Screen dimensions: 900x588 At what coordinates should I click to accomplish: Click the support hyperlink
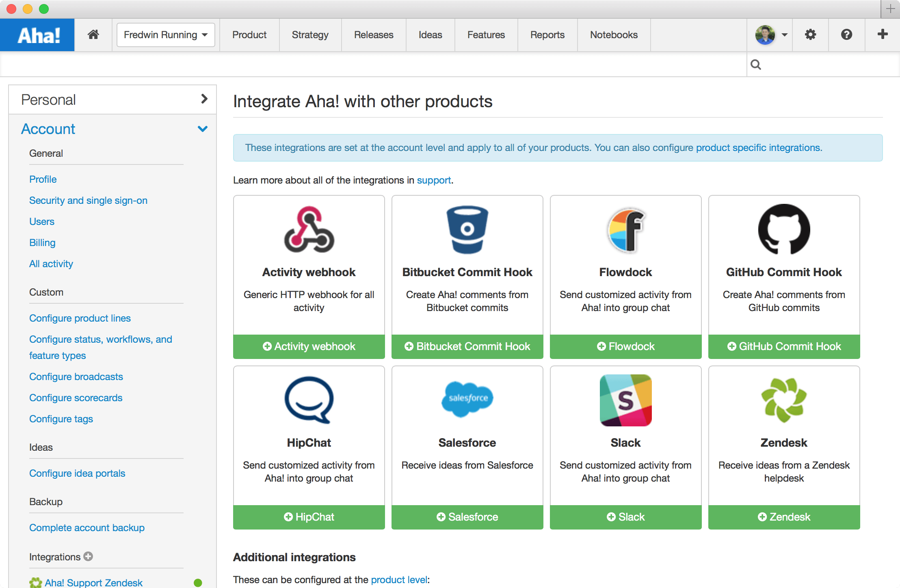435,180
